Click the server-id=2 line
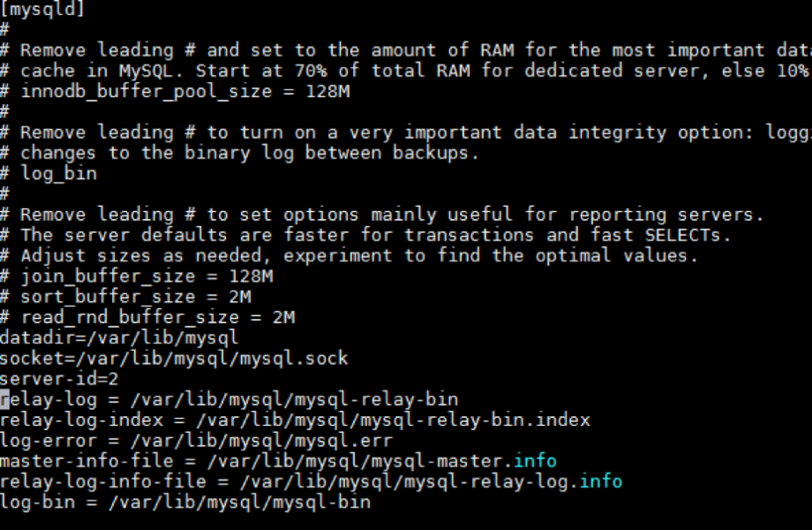This screenshot has height=530, width=812. click(x=58, y=378)
